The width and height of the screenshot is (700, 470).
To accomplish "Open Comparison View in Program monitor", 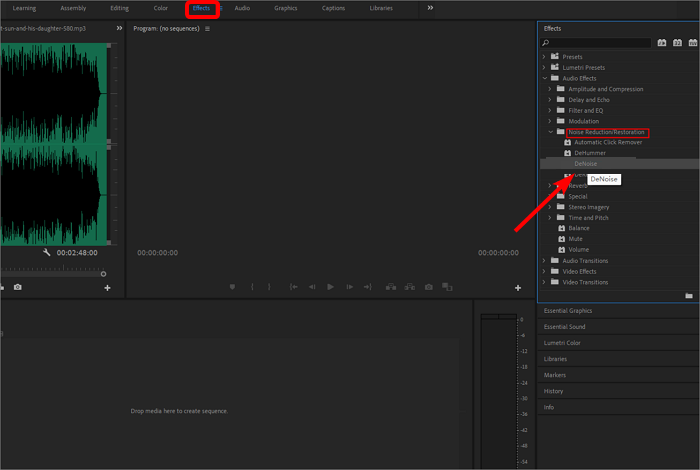I will 447,287.
